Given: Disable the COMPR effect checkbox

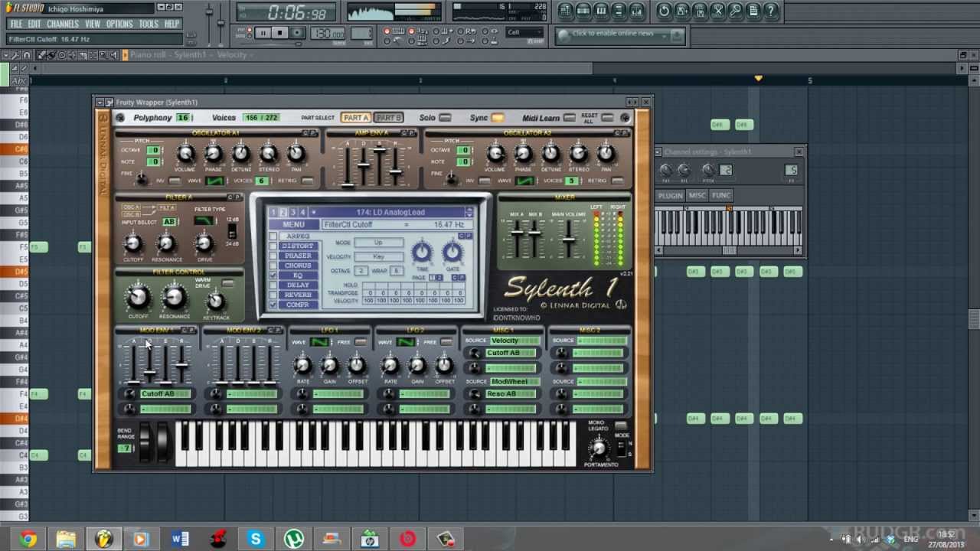Looking at the screenshot, I should coord(273,305).
